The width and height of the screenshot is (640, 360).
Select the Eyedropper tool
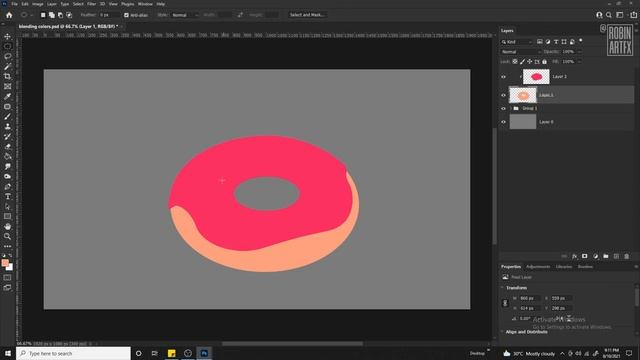(x=7, y=96)
